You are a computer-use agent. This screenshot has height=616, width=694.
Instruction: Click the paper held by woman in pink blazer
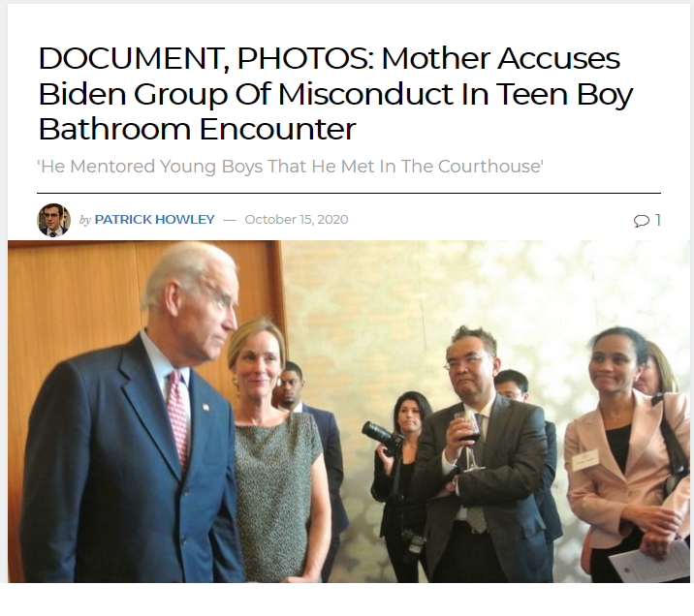click(x=648, y=561)
